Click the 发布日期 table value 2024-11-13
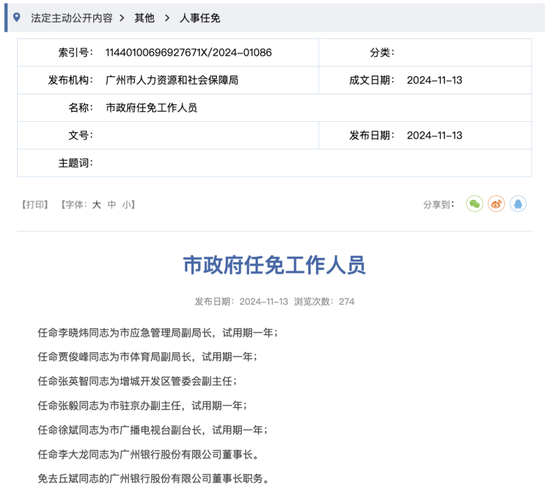 tap(434, 135)
